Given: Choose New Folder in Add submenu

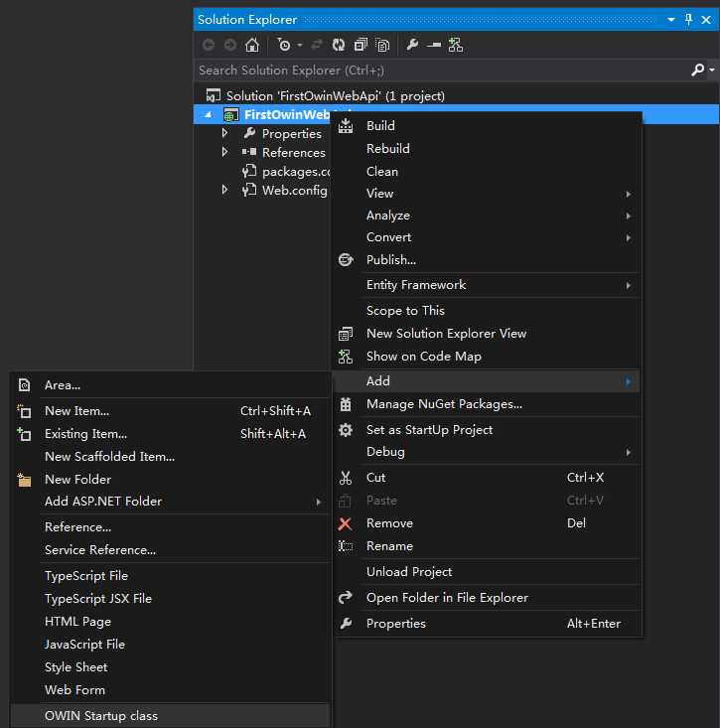Looking at the screenshot, I should point(171,479).
